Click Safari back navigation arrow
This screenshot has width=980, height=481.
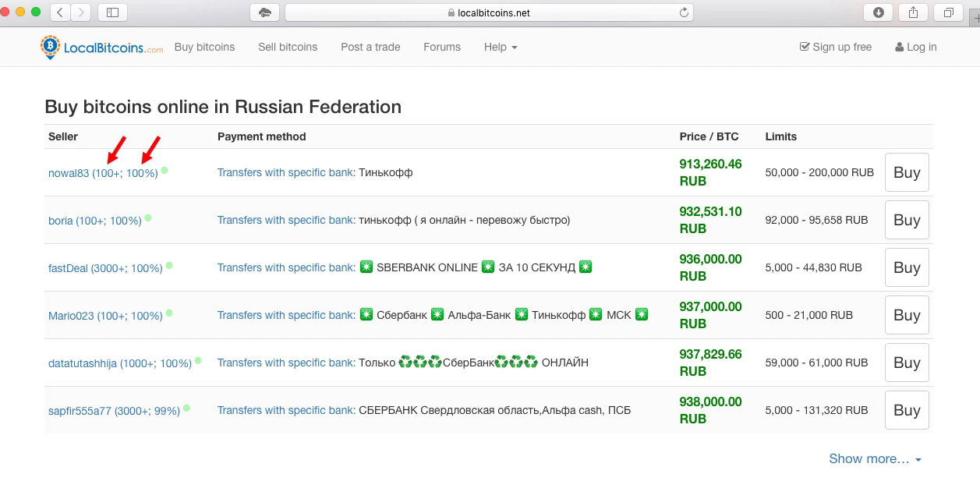pos(60,12)
